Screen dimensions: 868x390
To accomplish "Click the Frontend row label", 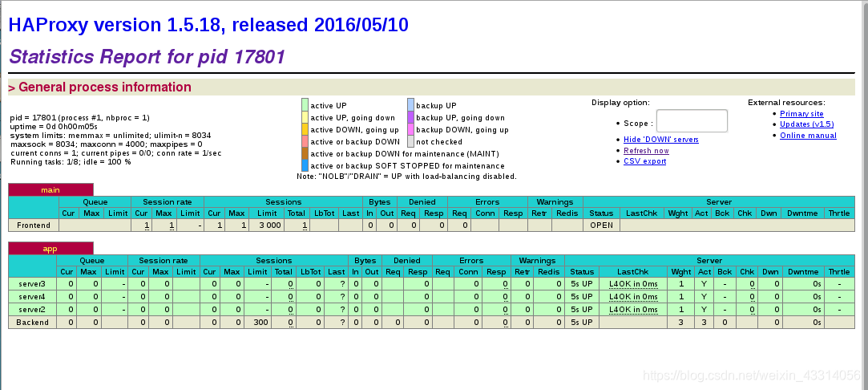I will pyautogui.click(x=33, y=225).
